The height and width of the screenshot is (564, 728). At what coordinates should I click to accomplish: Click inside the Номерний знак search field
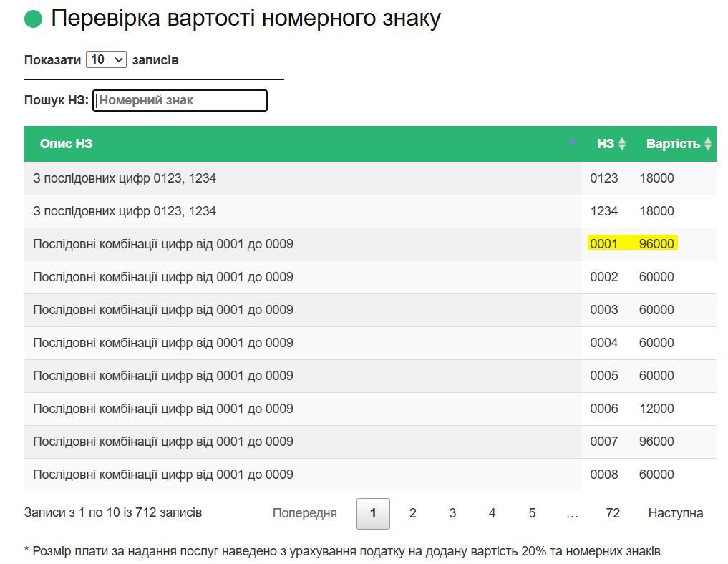180,100
